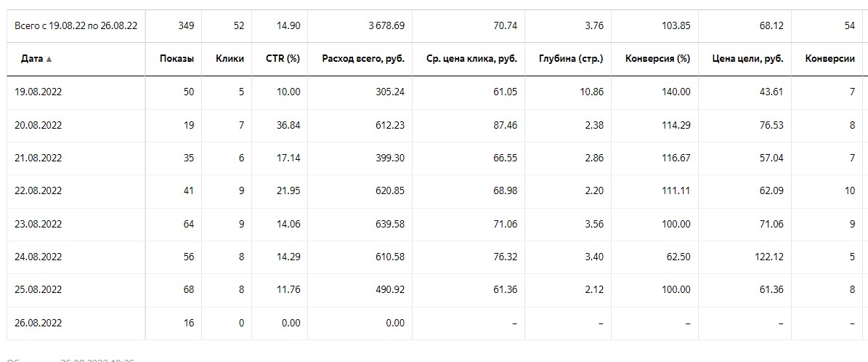Select the 22.08.2022 date row
The image size is (868, 362).
pos(434,191)
